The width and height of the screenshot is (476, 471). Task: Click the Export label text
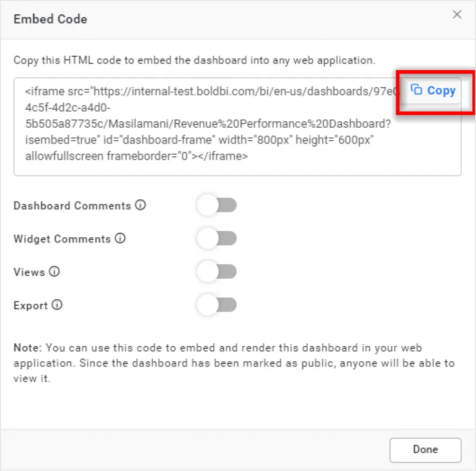point(31,306)
